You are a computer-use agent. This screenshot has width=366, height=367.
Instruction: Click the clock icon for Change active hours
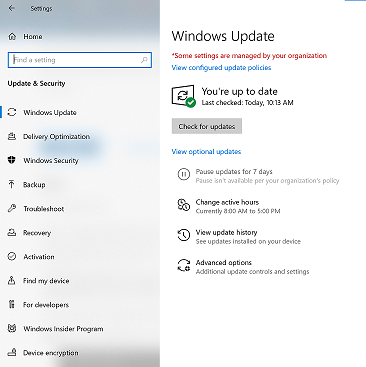(184, 205)
